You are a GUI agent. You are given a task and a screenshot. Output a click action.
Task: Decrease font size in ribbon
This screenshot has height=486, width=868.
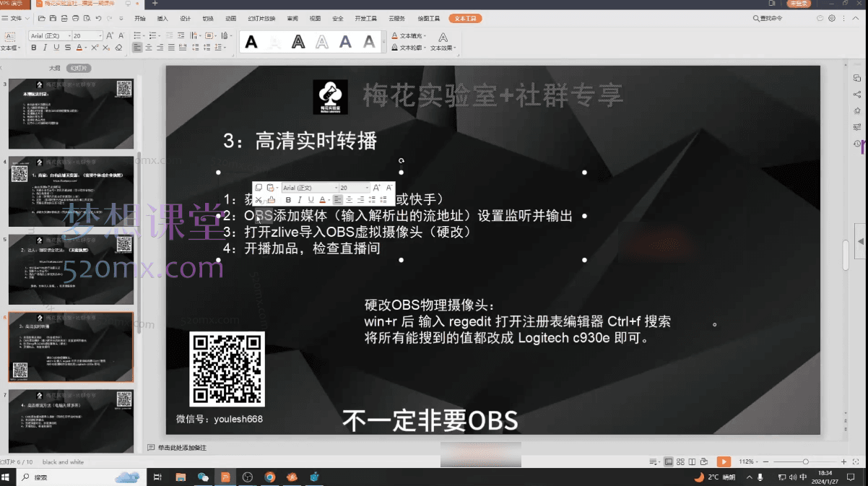121,35
